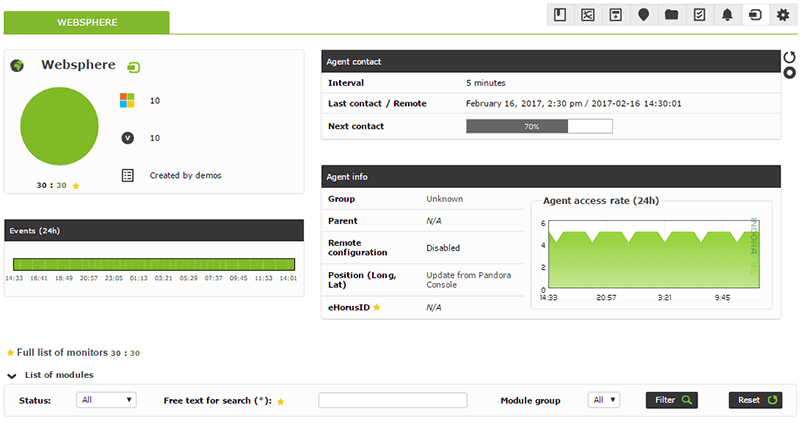
Task: Click the Reset button
Action: point(756,400)
